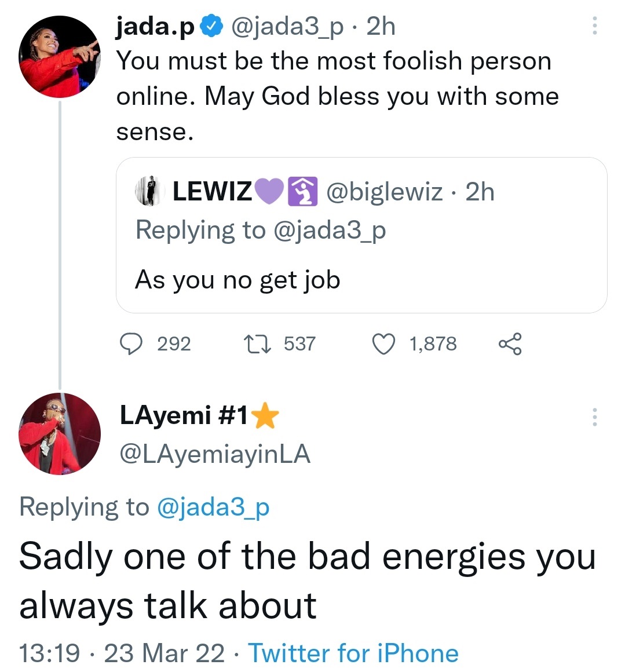The image size is (625, 672).
Task: Tap the share icon on tweet
Action: 510,344
